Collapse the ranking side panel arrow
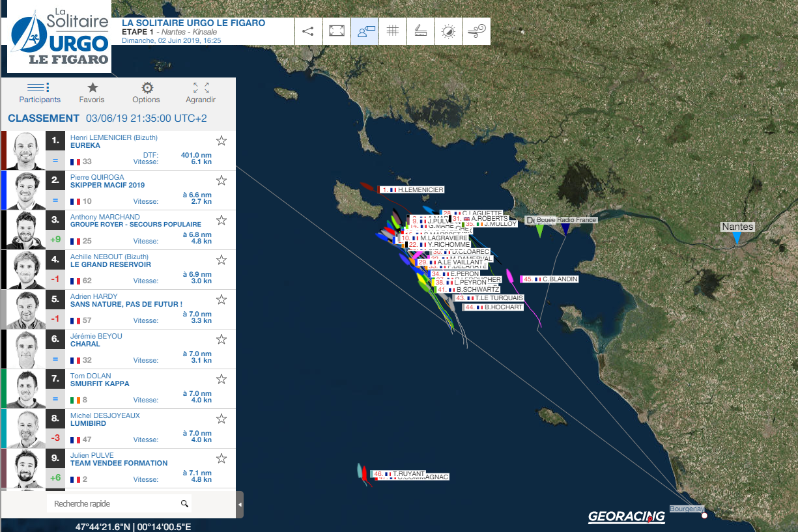The image size is (798, 532). [240, 505]
